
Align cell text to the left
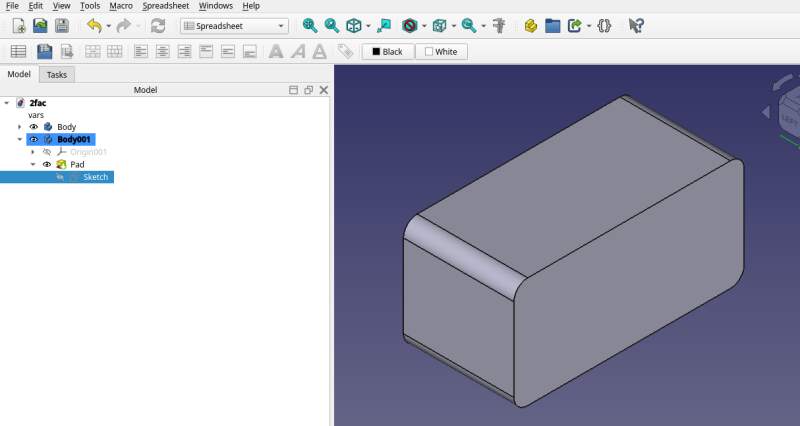click(x=141, y=52)
